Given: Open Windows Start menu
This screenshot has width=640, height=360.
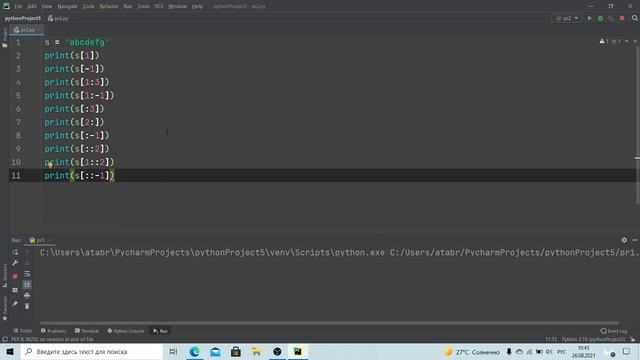Looking at the screenshot, I should [x=10, y=351].
